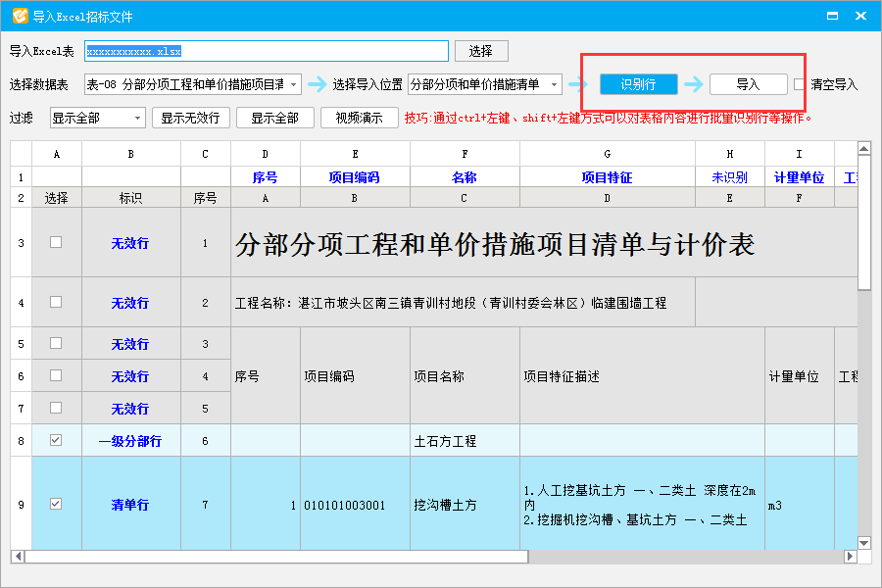882x588 pixels.
Task: Click the 土石方工程 cell
Action: coord(465,441)
